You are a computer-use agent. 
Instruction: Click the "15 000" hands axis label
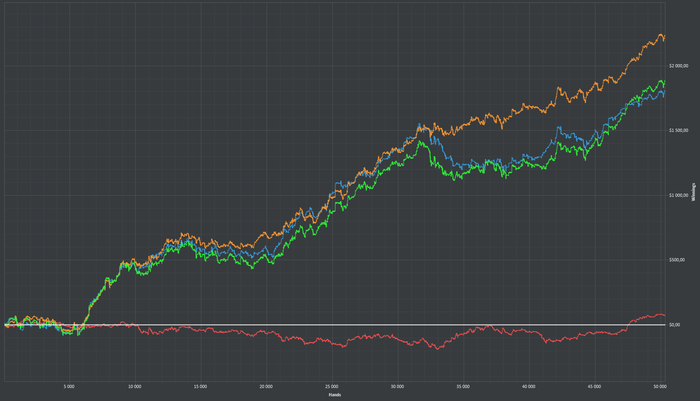point(200,387)
